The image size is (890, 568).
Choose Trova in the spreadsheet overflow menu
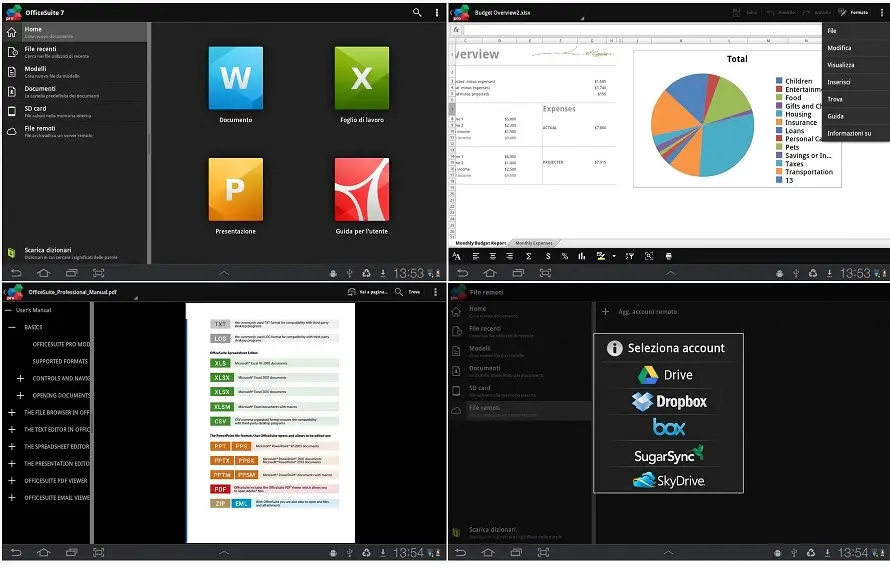pyautogui.click(x=856, y=99)
